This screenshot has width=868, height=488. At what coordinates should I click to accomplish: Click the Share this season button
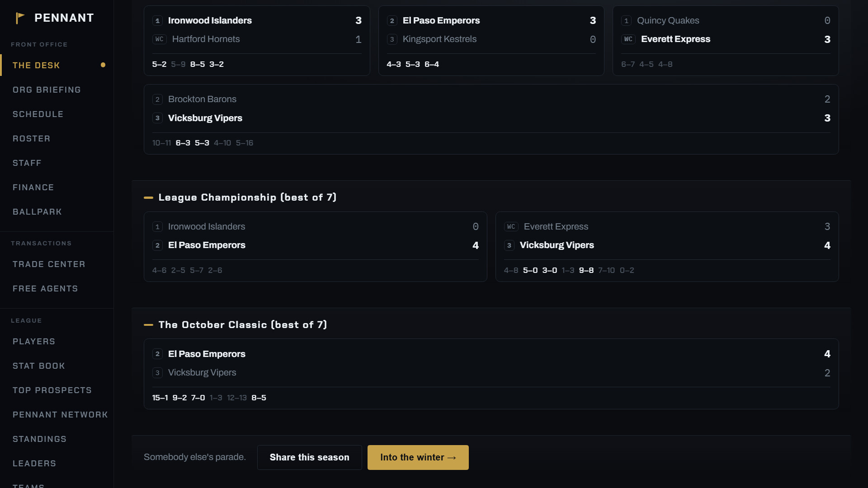[310, 457]
